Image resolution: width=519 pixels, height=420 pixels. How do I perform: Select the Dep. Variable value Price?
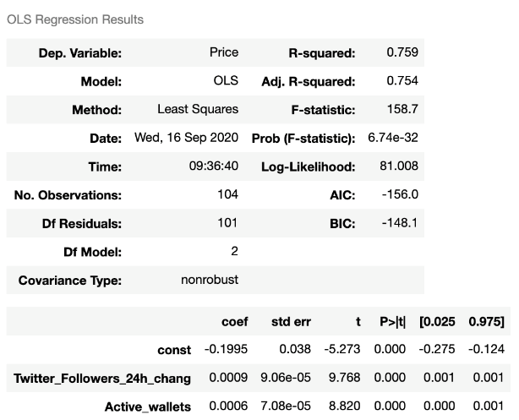pos(224,52)
